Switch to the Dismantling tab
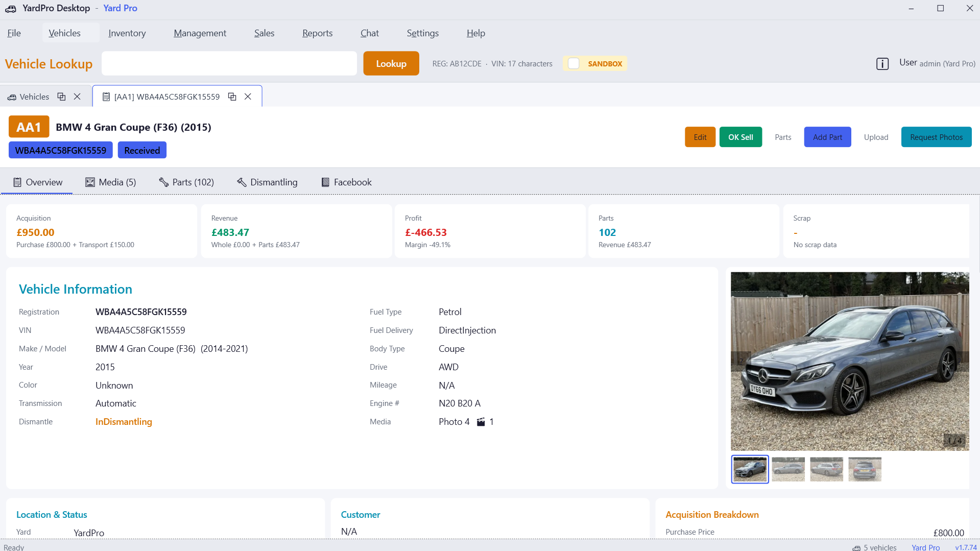This screenshot has width=980, height=551. coord(267,182)
